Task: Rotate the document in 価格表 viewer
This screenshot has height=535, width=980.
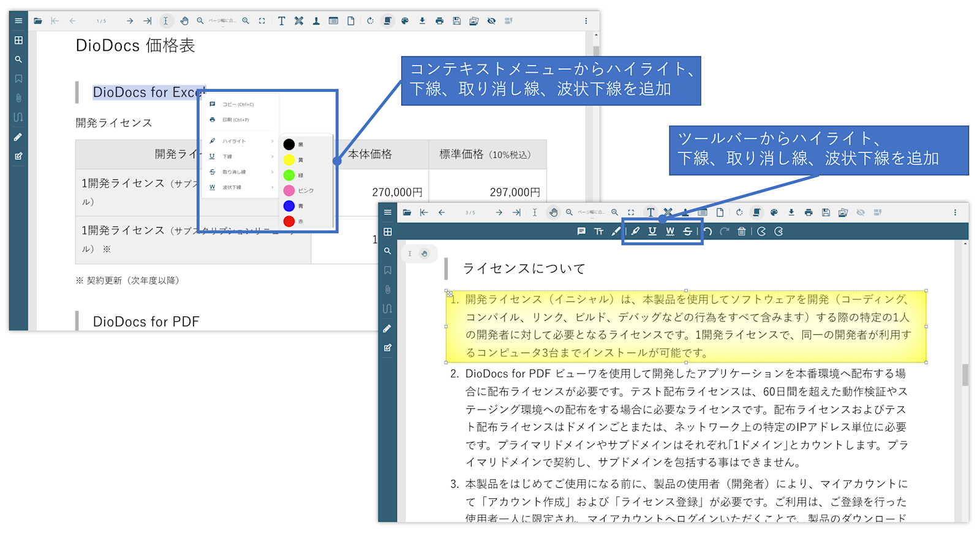Action: click(x=370, y=21)
